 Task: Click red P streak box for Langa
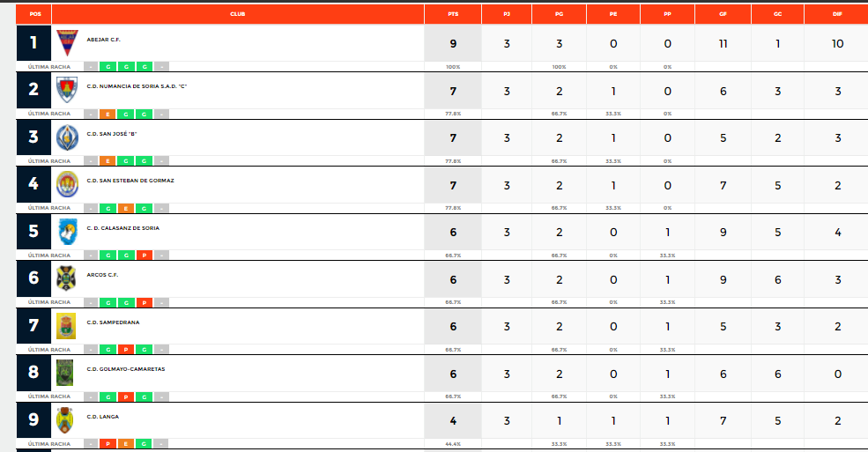(x=108, y=444)
